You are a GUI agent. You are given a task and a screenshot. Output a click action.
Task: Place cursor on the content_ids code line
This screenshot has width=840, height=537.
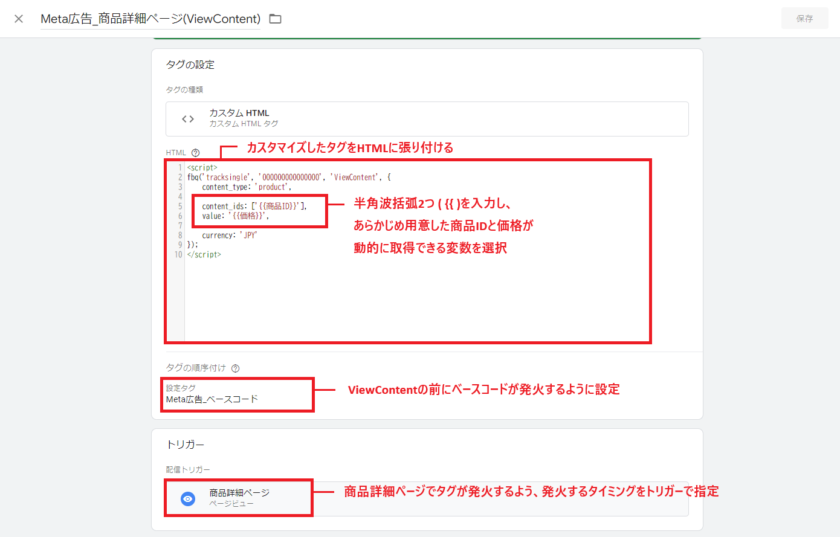tap(253, 205)
